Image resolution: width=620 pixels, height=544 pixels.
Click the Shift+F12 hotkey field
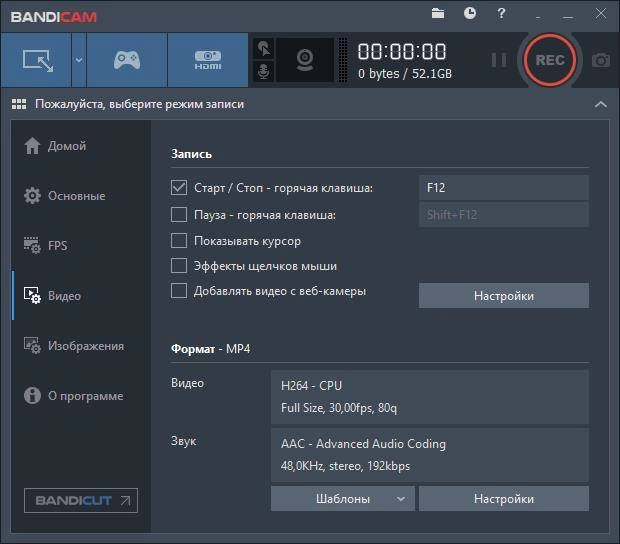click(504, 215)
